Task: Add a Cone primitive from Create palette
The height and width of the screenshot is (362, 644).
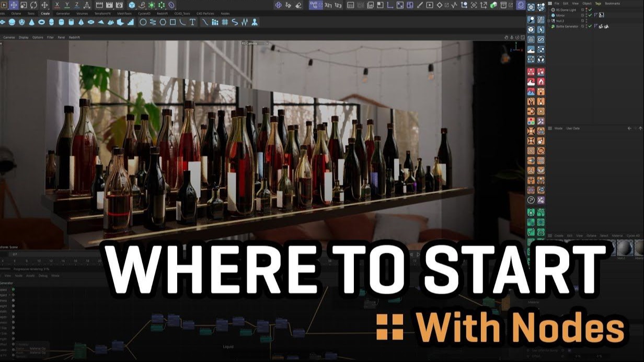Action: point(31,22)
